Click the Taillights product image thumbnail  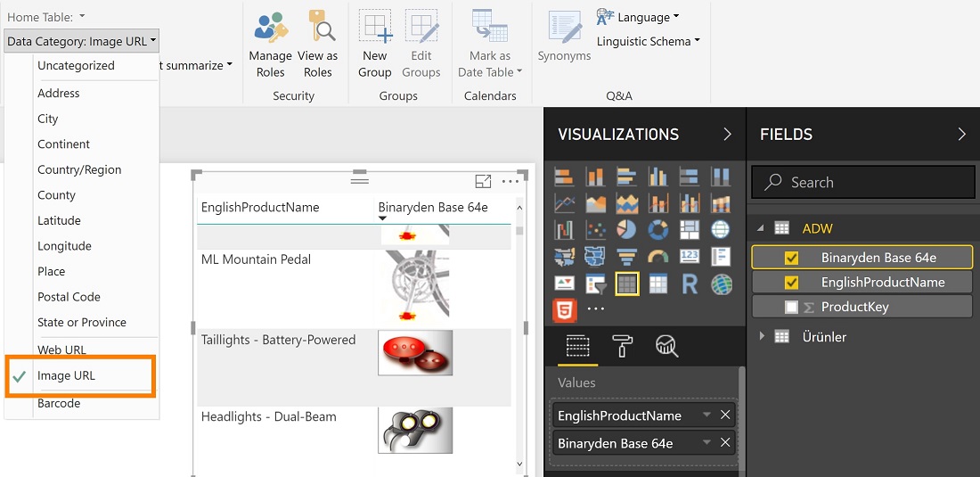tap(415, 352)
